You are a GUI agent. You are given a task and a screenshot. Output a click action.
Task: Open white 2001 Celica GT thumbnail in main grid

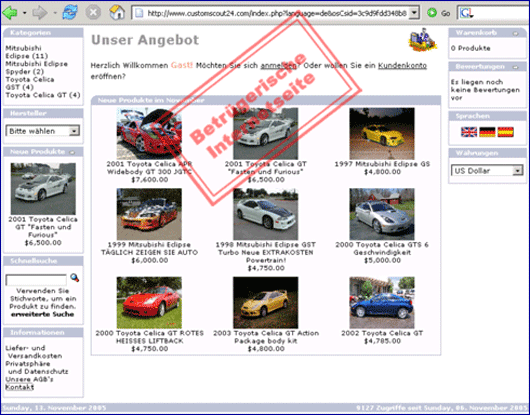265,133
